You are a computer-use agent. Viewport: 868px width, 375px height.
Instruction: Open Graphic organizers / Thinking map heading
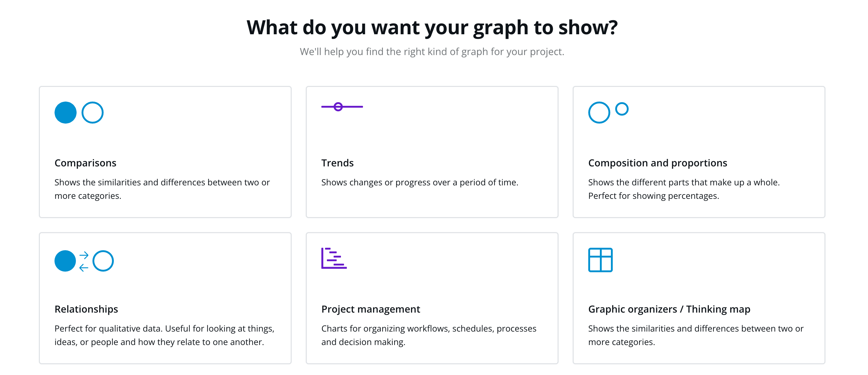pos(669,309)
